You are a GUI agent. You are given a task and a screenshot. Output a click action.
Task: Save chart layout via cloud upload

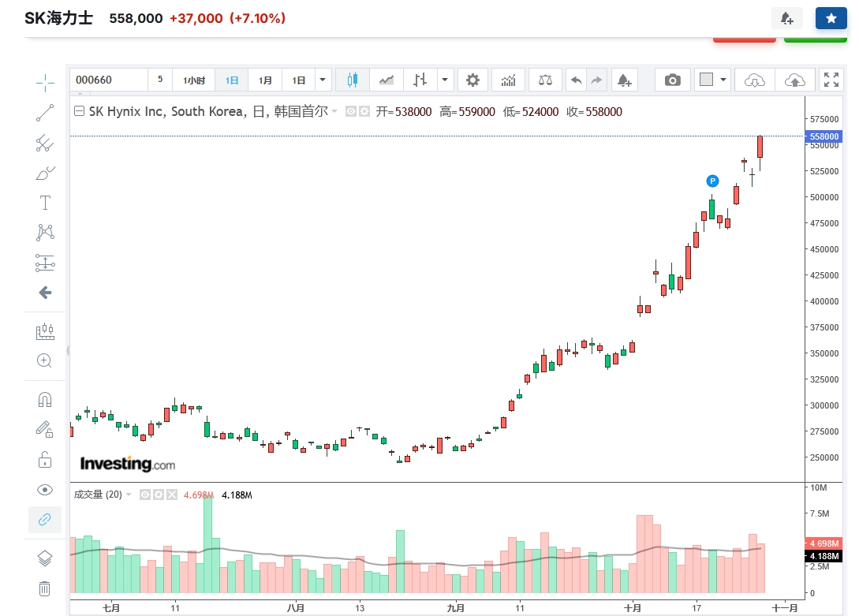pos(795,80)
